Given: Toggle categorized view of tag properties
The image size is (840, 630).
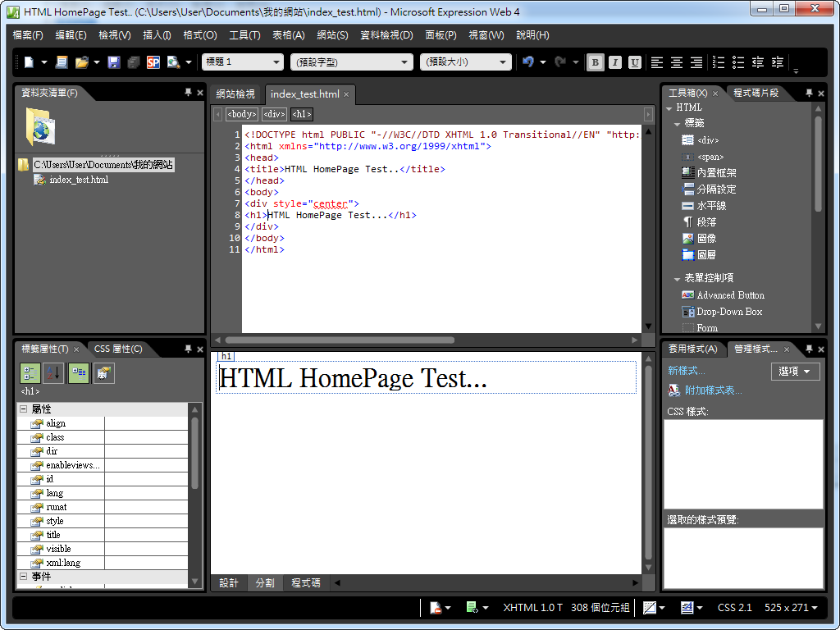Looking at the screenshot, I should tap(30, 373).
